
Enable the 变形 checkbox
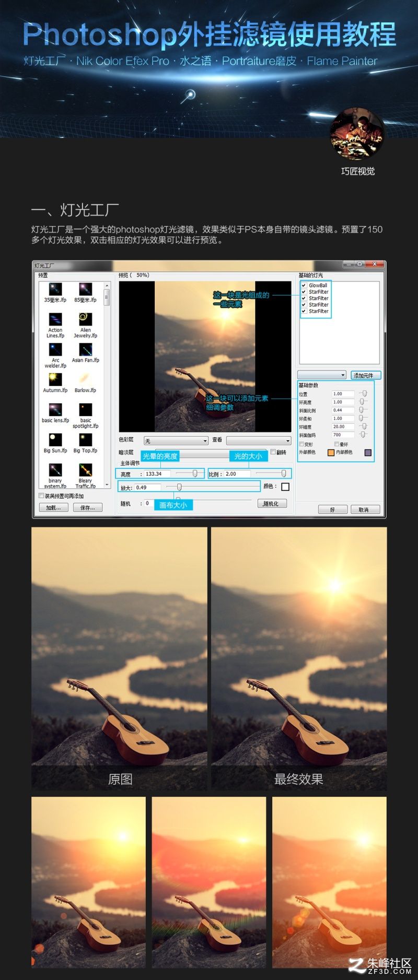point(301,444)
